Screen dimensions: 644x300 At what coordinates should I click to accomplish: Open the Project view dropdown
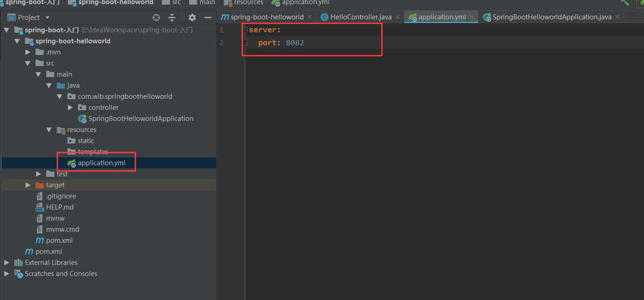tap(47, 18)
